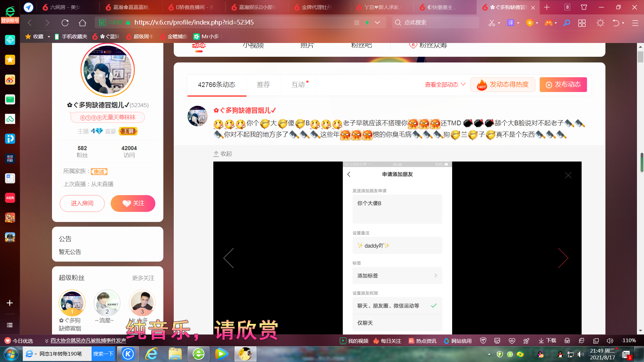Open super fan ~流星~ avatar
This screenshot has width=644, height=362.
(x=107, y=303)
